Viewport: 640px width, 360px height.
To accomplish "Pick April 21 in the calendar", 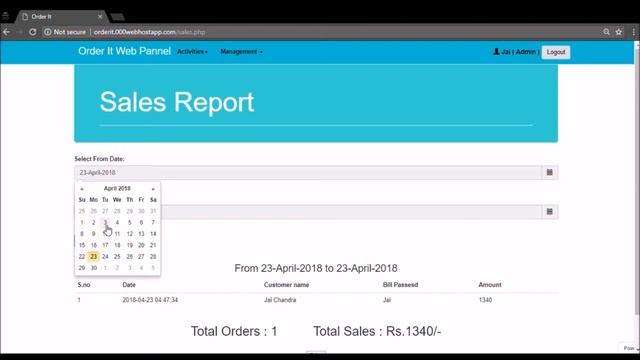I will (153, 245).
